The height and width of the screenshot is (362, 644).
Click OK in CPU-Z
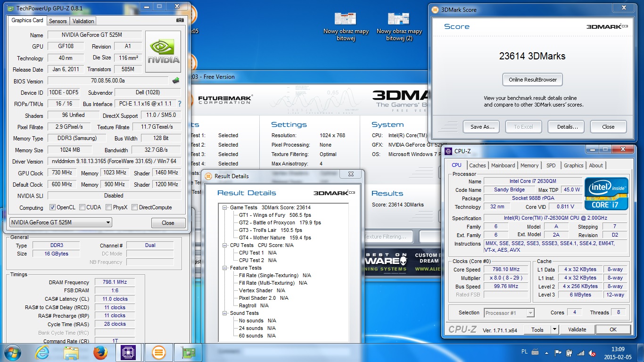pos(613,329)
